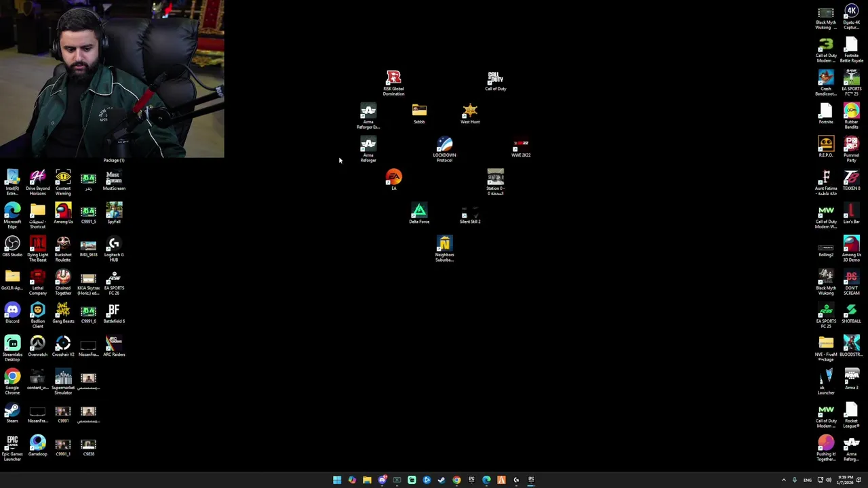This screenshot has height=488, width=868.
Task: Switch to Steam in the taskbar
Action: tap(441, 480)
